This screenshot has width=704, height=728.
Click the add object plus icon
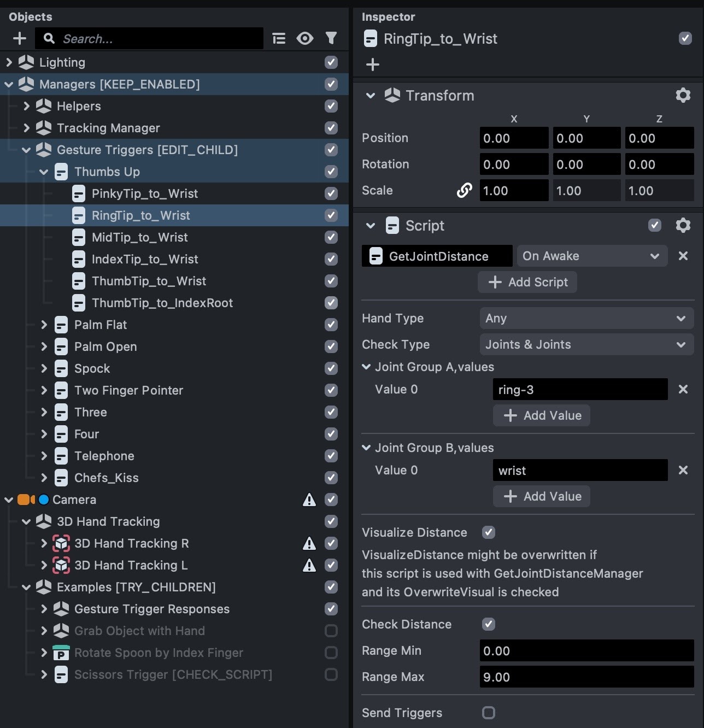[20, 38]
